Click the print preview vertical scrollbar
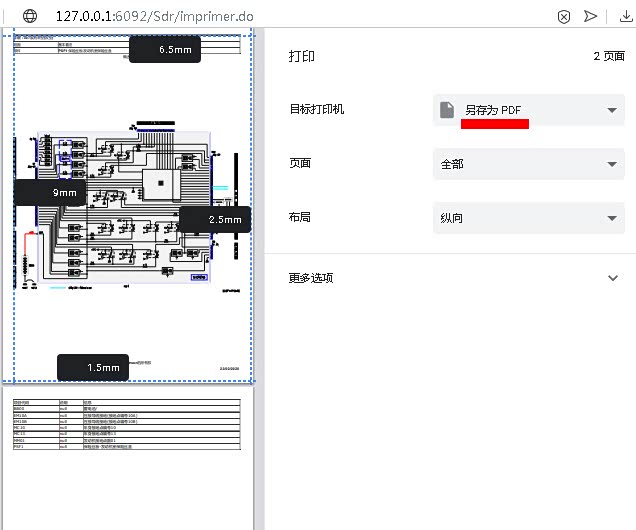 point(259,280)
